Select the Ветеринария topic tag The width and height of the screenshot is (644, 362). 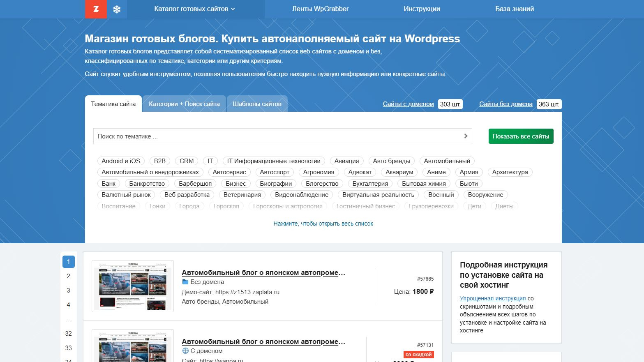(242, 195)
